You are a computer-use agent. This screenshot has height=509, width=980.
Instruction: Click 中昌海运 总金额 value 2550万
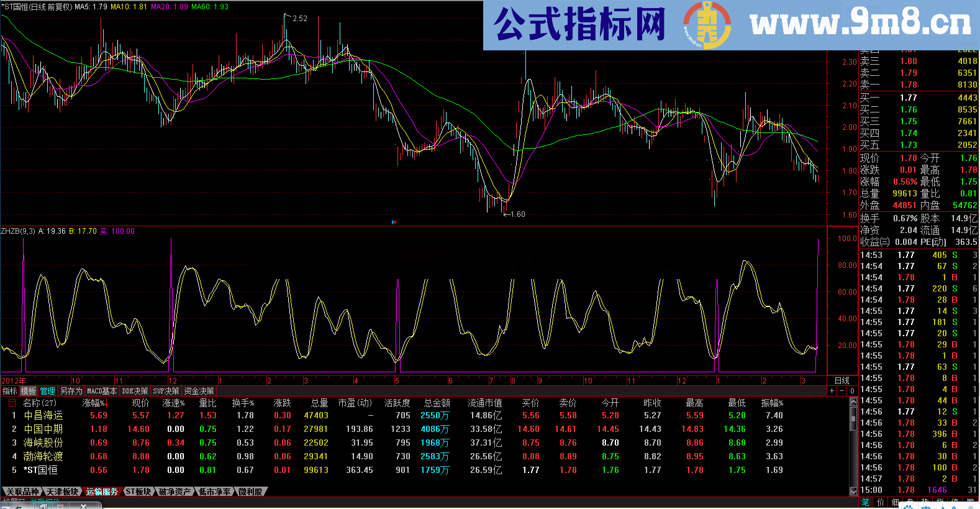click(435, 415)
